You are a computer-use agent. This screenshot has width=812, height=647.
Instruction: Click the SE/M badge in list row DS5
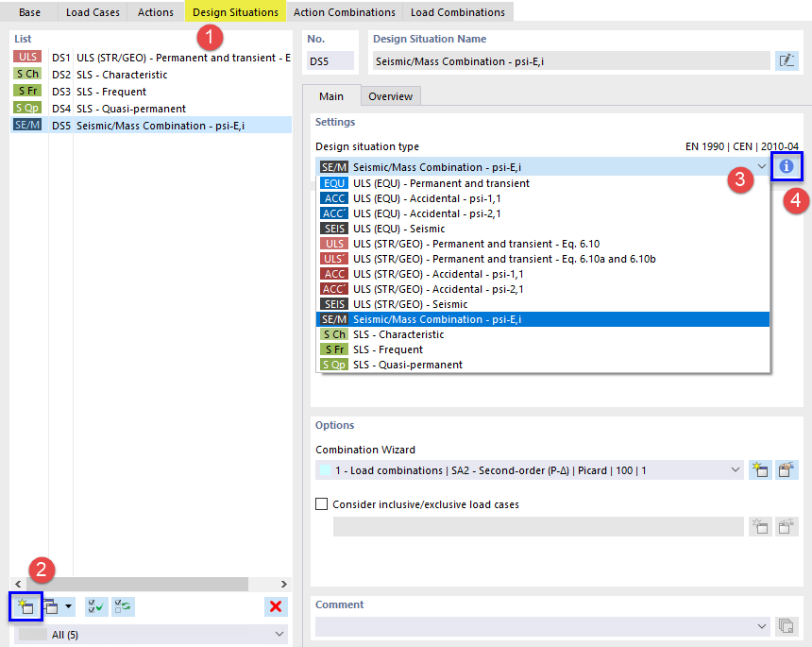27,125
